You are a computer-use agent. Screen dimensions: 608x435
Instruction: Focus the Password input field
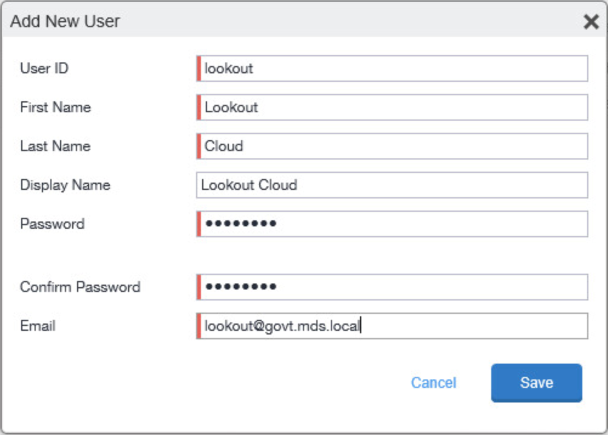(x=392, y=224)
